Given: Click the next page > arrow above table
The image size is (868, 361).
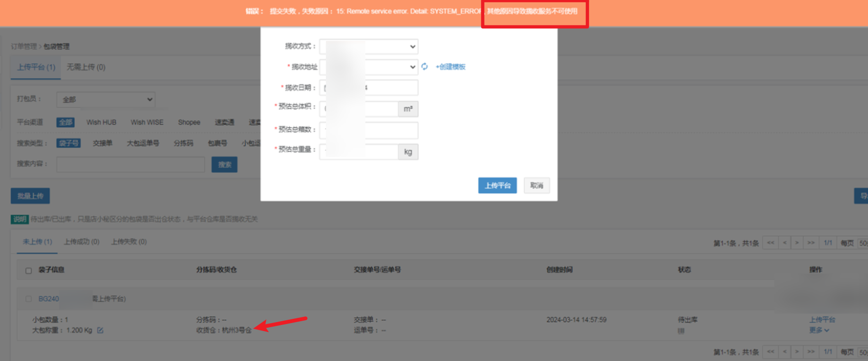Looking at the screenshot, I should [797, 243].
